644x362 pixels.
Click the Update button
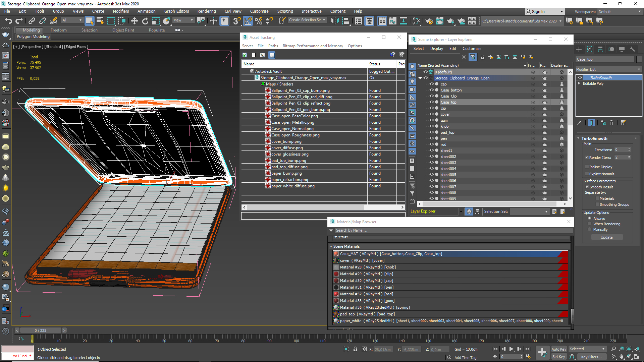[x=606, y=237]
